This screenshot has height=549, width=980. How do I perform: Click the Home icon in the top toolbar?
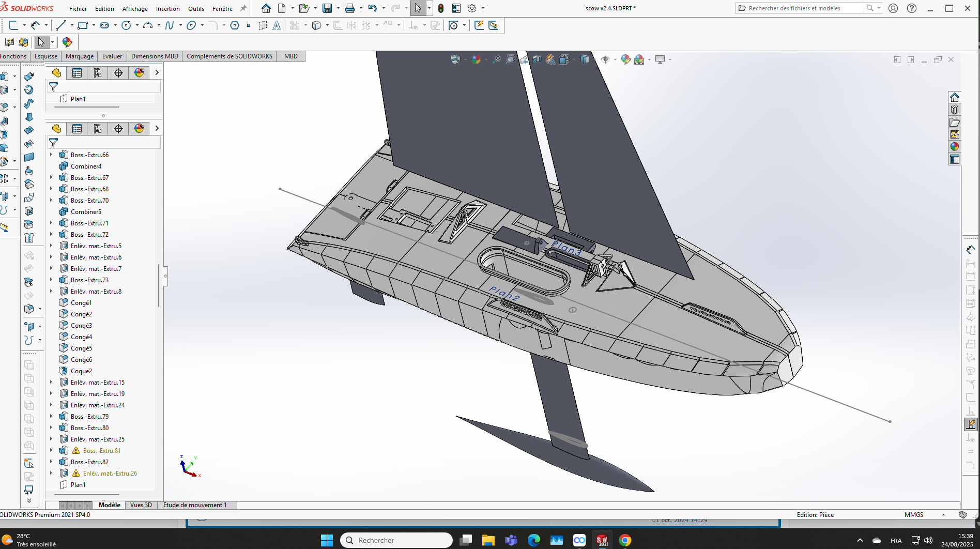point(266,8)
